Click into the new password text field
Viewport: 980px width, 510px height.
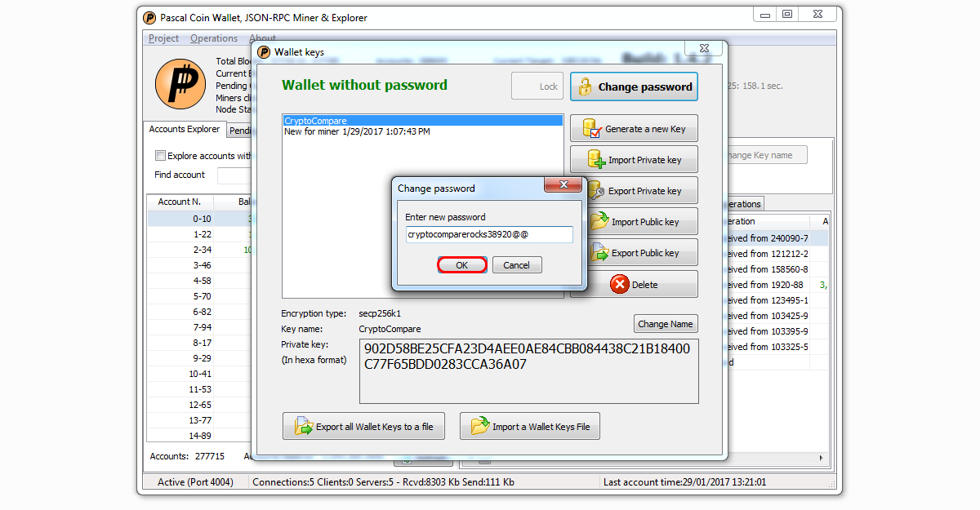(489, 235)
